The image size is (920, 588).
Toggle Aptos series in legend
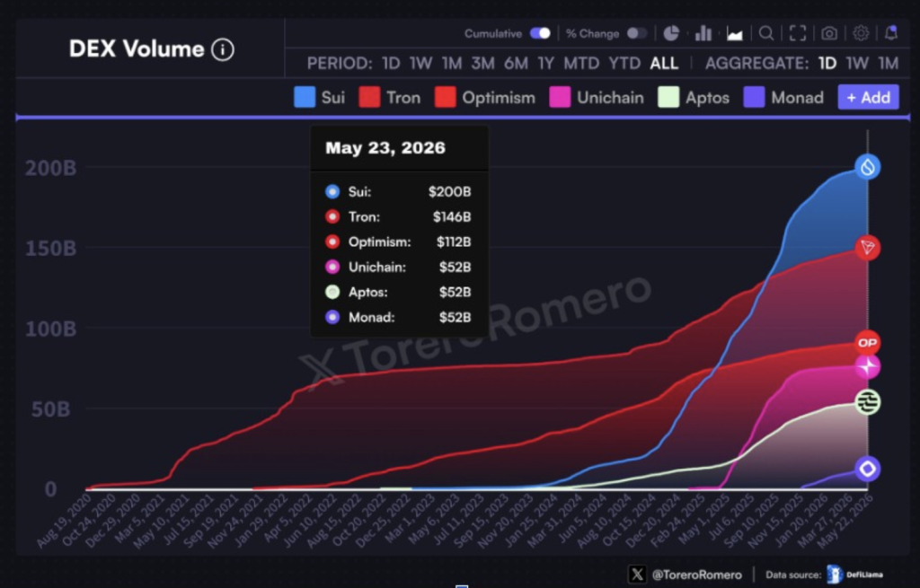694,97
